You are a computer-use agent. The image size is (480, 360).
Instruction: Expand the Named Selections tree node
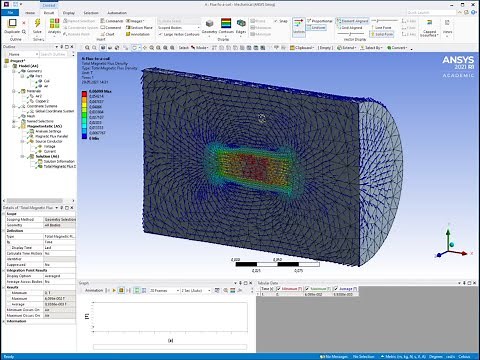[14, 121]
